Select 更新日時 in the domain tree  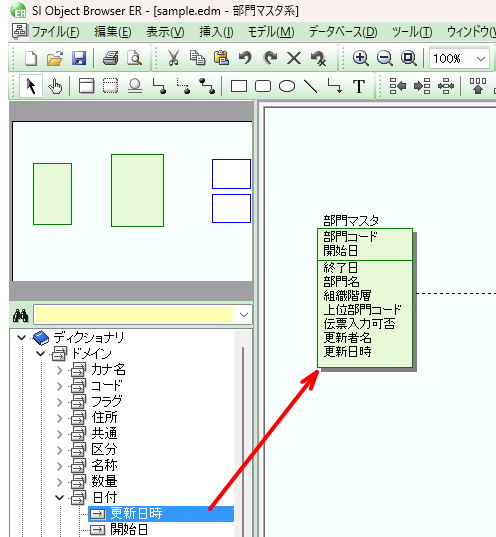point(137,514)
